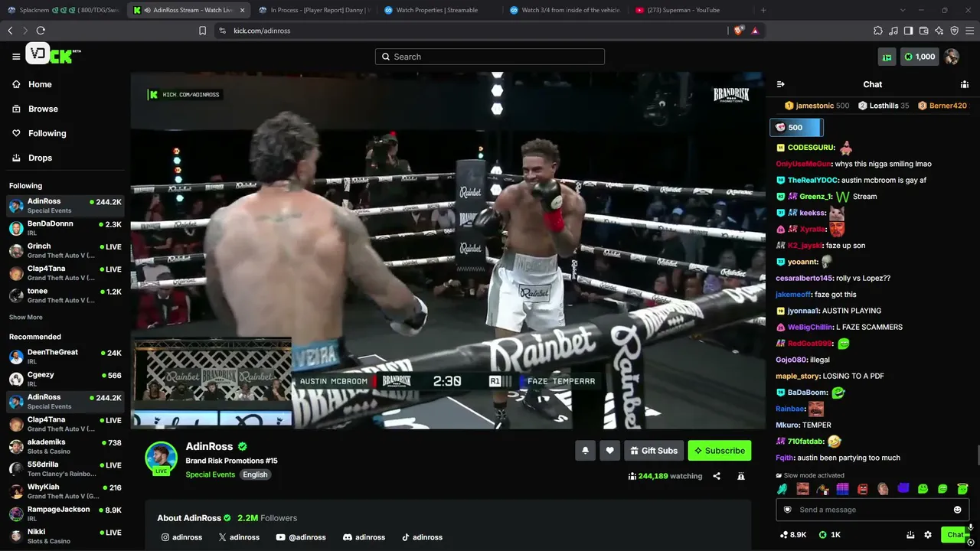
Task: Open the chat users list icon
Action: [x=965, y=84]
